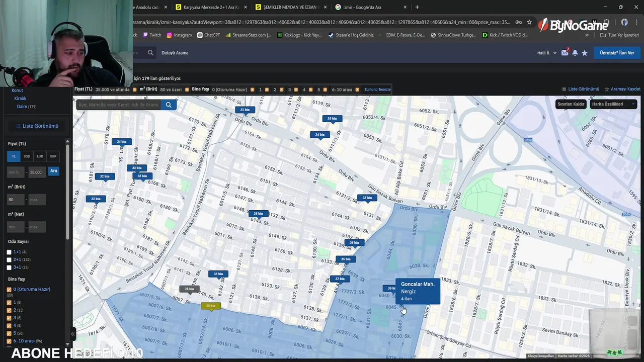Remove the 'Fiyat 35.000 ve altında' filter
Image resolution: width=644 pixels, height=362 pixels.
pos(134,89)
